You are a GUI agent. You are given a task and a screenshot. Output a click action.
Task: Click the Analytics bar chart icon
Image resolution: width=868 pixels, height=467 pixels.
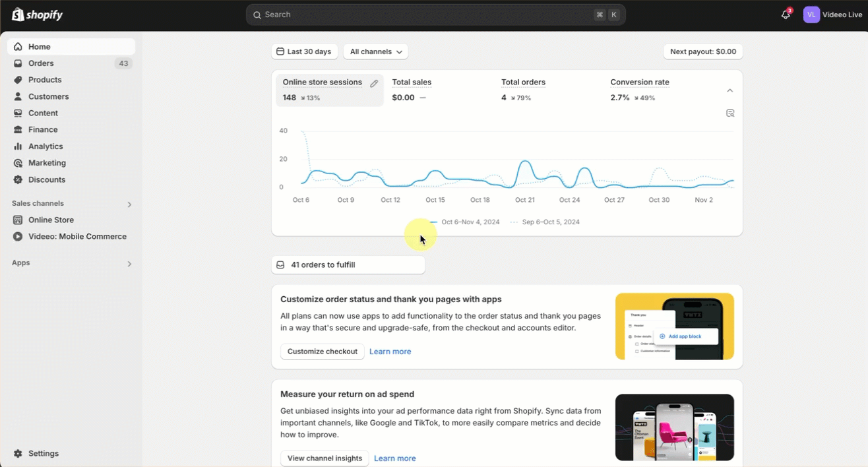click(x=18, y=146)
